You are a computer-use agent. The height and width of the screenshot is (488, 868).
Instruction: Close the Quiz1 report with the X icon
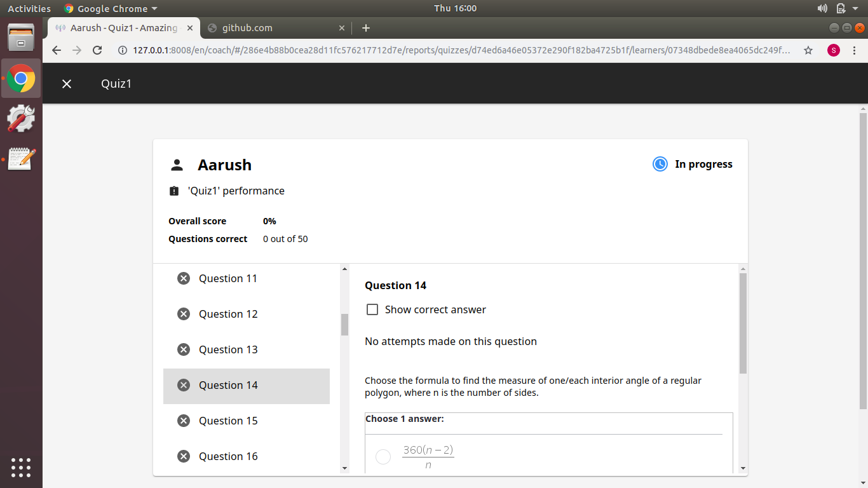point(67,84)
